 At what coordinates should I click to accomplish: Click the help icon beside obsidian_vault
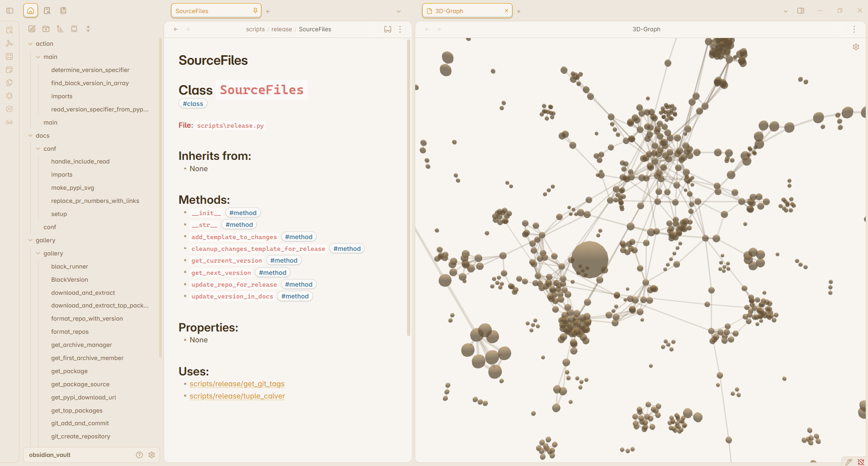(x=139, y=455)
